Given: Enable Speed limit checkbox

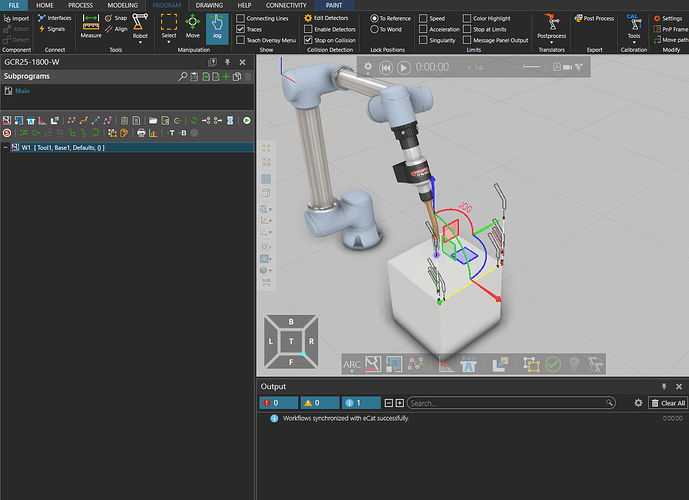Looking at the screenshot, I should (423, 18).
